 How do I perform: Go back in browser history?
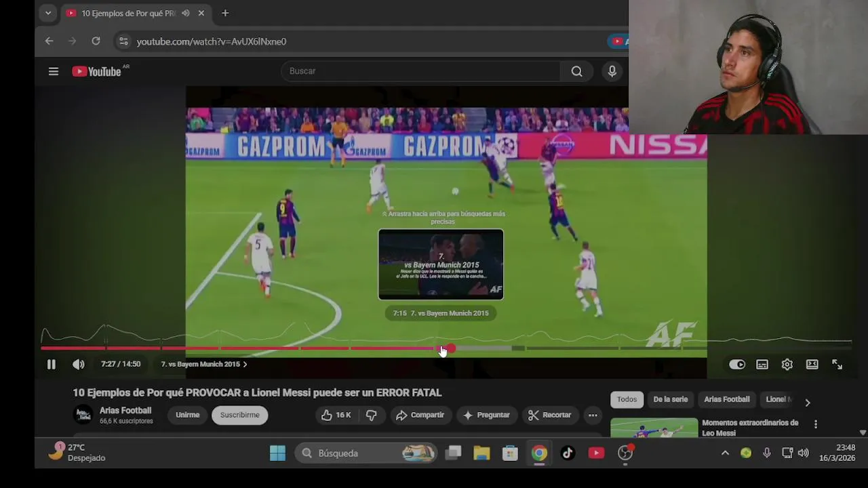click(x=49, y=41)
